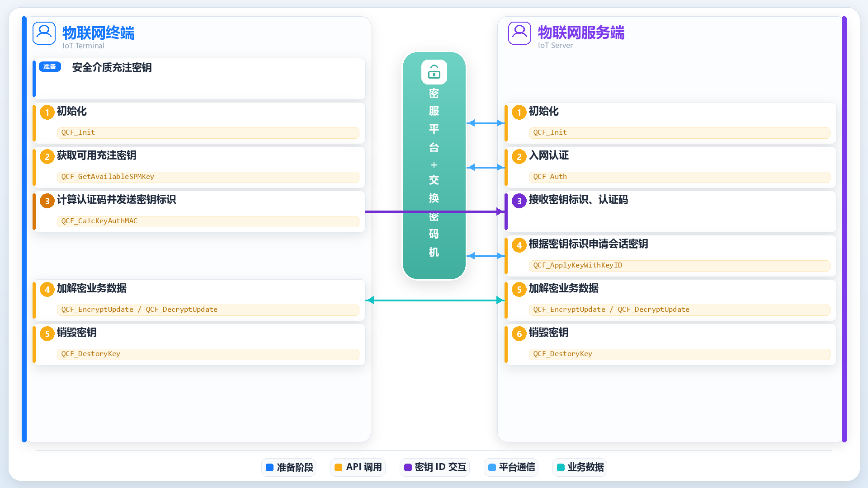The image size is (868, 488).
Task: Click the teal 业务数据 legend swatch
Action: 561,467
